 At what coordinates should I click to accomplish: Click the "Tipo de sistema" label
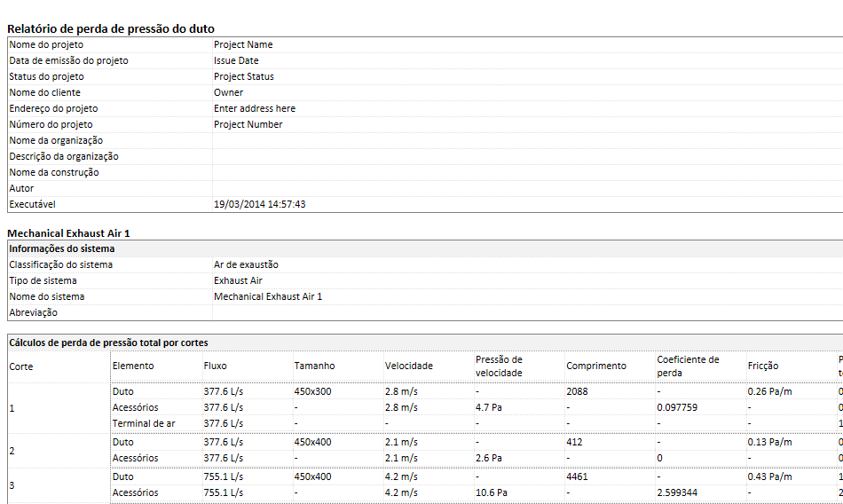pos(43,280)
